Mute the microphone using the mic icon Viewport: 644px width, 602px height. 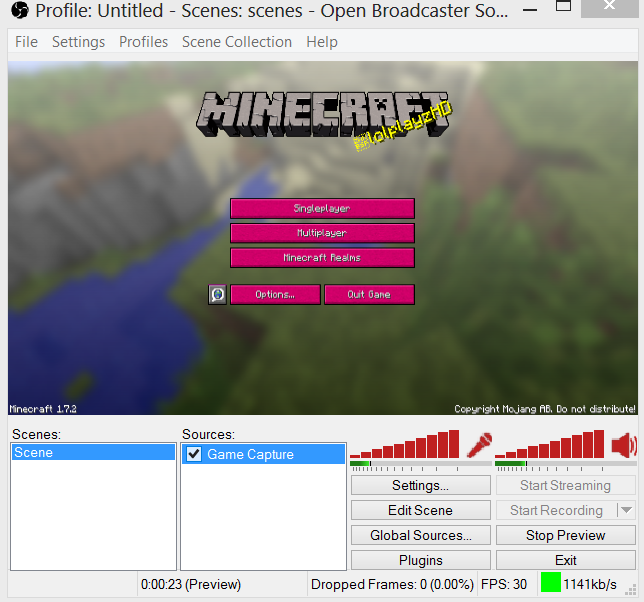[x=480, y=445]
